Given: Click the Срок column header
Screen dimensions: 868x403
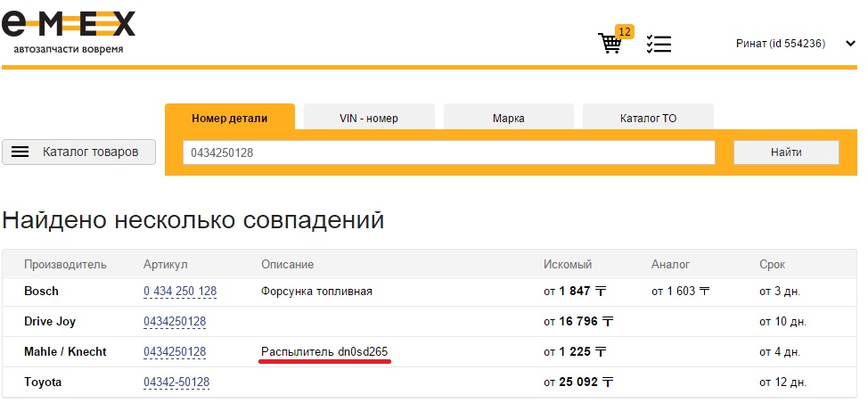Looking at the screenshot, I should point(773,265).
